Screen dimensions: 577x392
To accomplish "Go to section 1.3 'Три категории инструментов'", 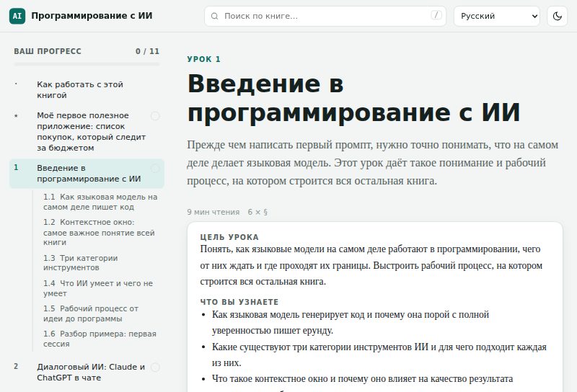I will pos(100,262).
